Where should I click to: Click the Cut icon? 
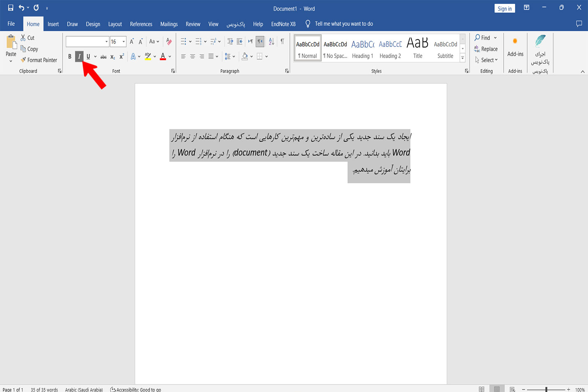click(x=23, y=37)
